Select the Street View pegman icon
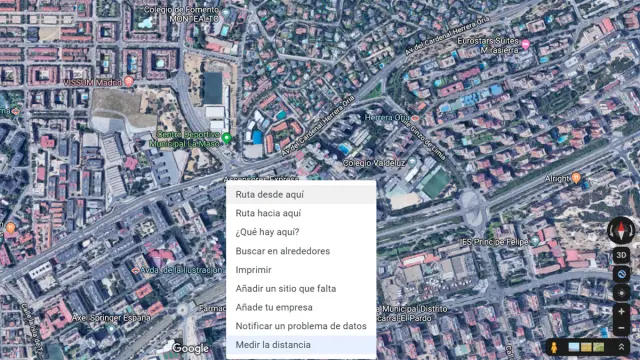Image resolution: width=640 pixels, height=360 pixels. point(554,347)
